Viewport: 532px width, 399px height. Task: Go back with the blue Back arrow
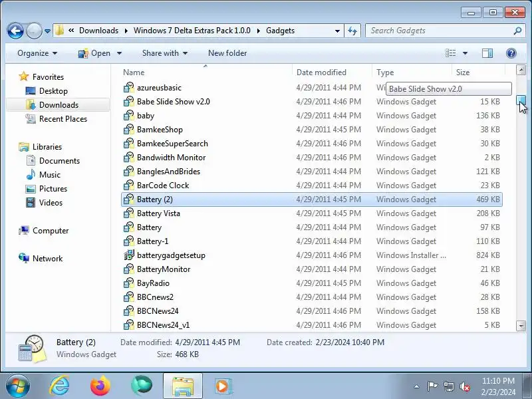[x=15, y=31]
